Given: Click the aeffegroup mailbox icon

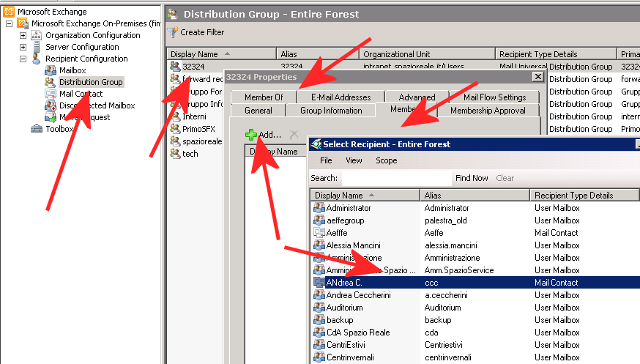Looking at the screenshot, I should coord(319,220).
